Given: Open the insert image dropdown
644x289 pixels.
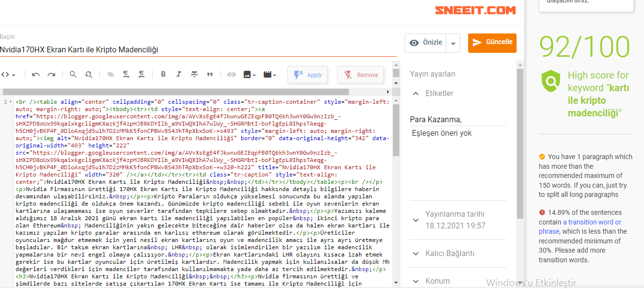Looking at the screenshot, I should pyautogui.click(x=249, y=75).
